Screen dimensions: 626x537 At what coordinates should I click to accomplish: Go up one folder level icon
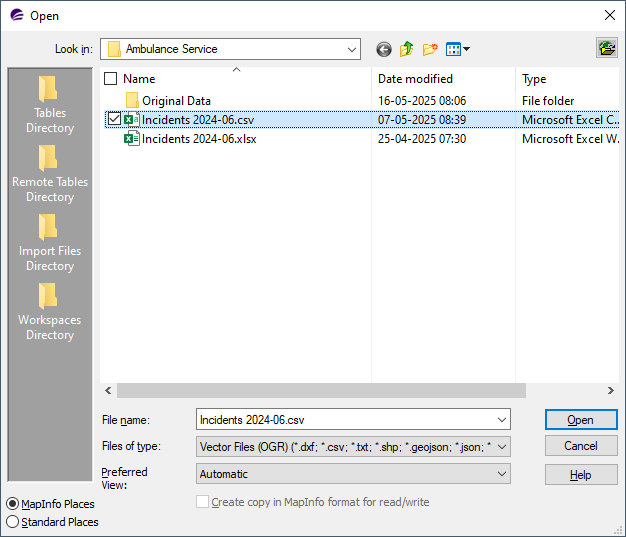(x=406, y=49)
